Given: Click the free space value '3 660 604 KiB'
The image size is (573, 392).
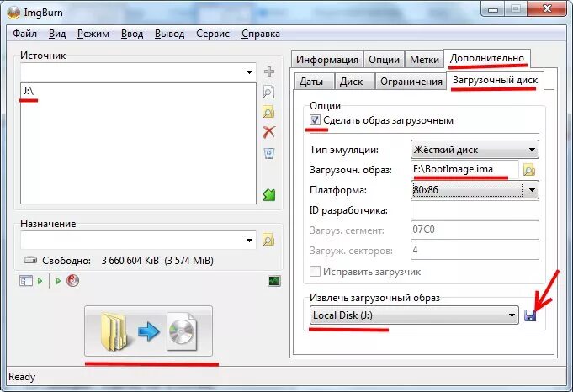Looking at the screenshot, I should pos(130,261).
